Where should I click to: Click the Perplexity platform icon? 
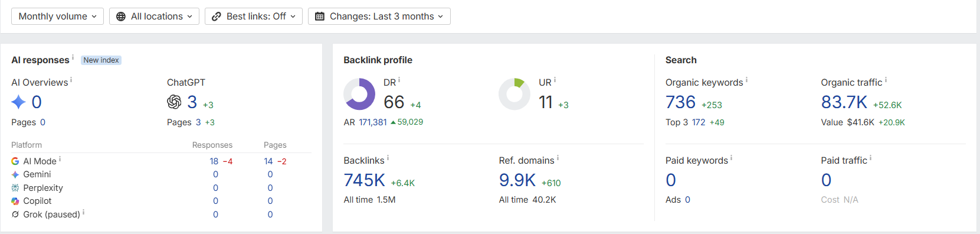(15, 188)
